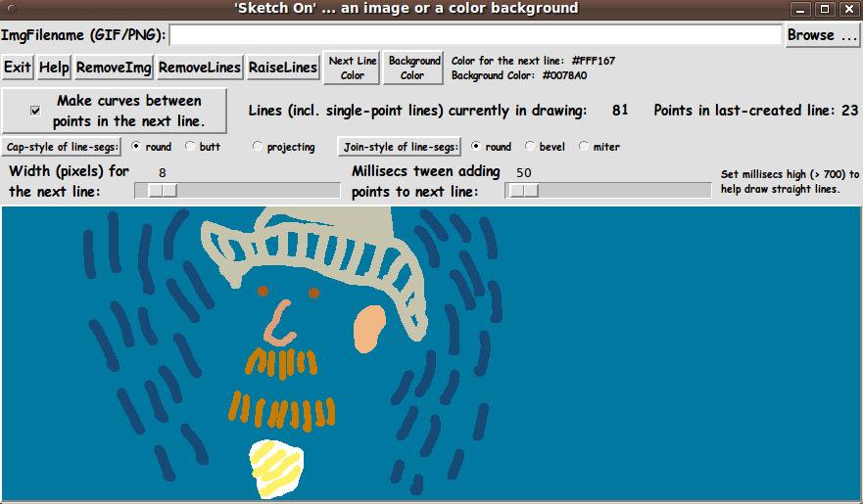Viewport: 863px width, 504px height.
Task: Minimize the Sketch On window
Action: point(800,9)
